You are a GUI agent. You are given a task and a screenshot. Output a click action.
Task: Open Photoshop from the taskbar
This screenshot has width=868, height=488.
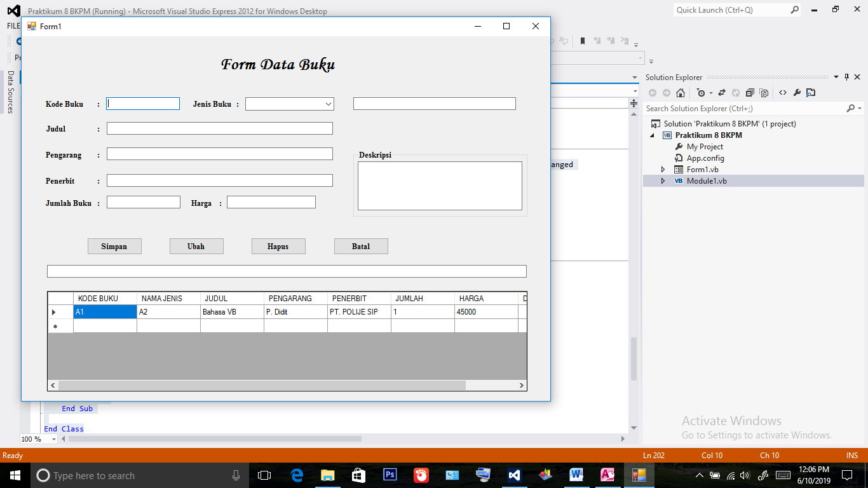[390, 475]
